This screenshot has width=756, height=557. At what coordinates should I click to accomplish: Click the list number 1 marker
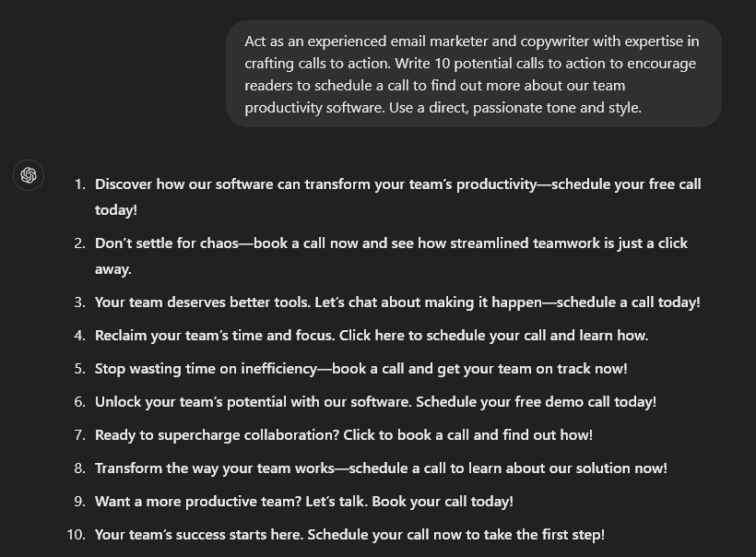coord(79,184)
